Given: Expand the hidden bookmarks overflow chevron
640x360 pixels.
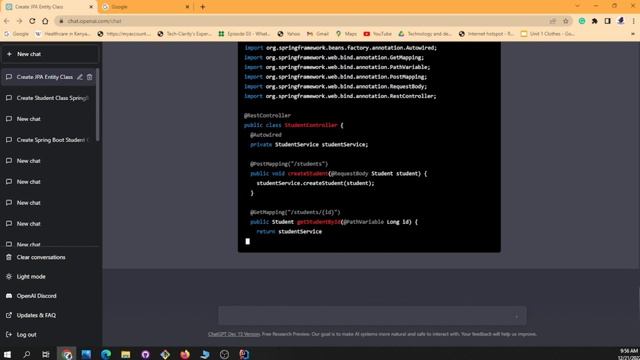Looking at the screenshot, I should [633, 34].
